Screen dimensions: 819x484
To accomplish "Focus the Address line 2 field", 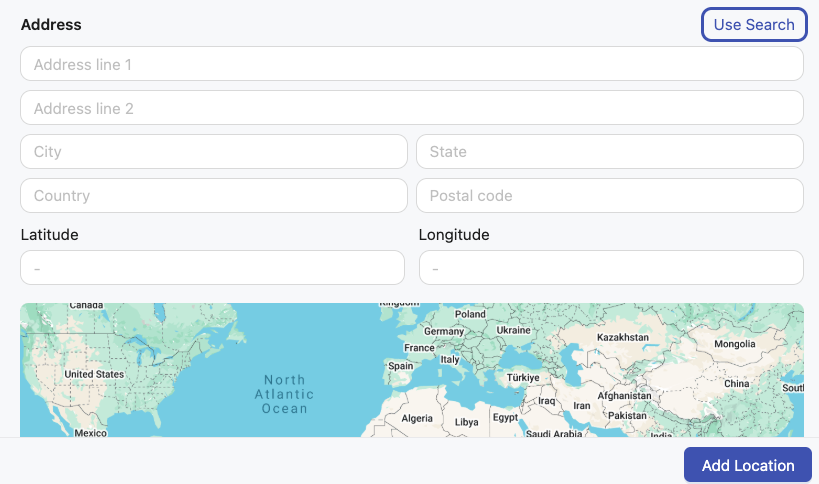I will (x=412, y=108).
